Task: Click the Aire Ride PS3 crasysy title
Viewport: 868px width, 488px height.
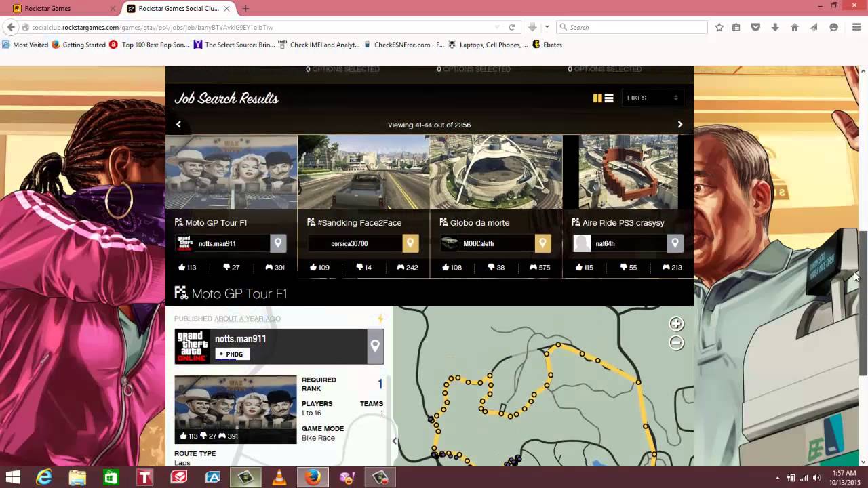Action: 623,222
